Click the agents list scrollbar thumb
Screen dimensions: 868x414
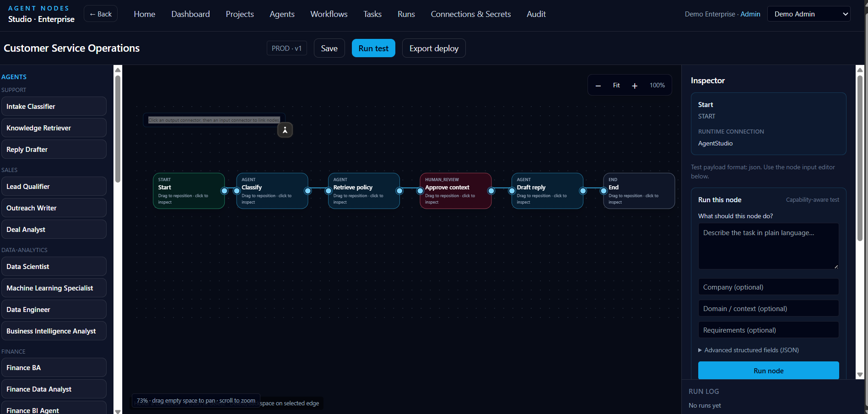pyautogui.click(x=118, y=129)
